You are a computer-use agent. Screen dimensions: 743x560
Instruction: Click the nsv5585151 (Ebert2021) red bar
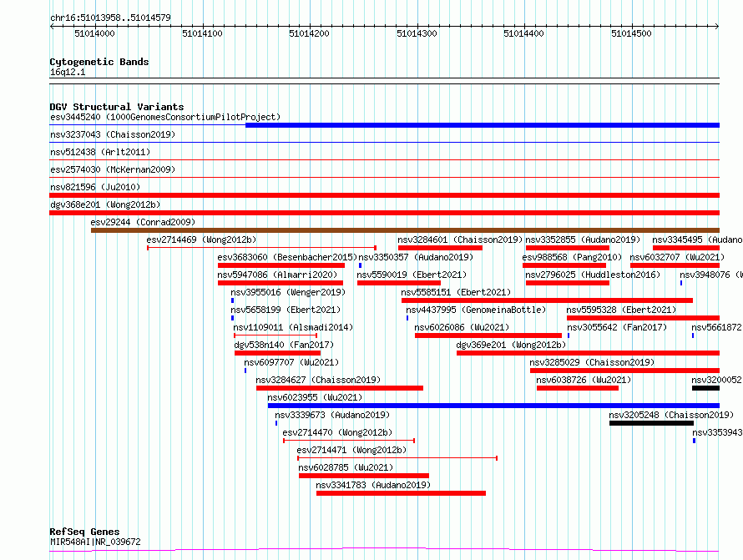coord(548,300)
